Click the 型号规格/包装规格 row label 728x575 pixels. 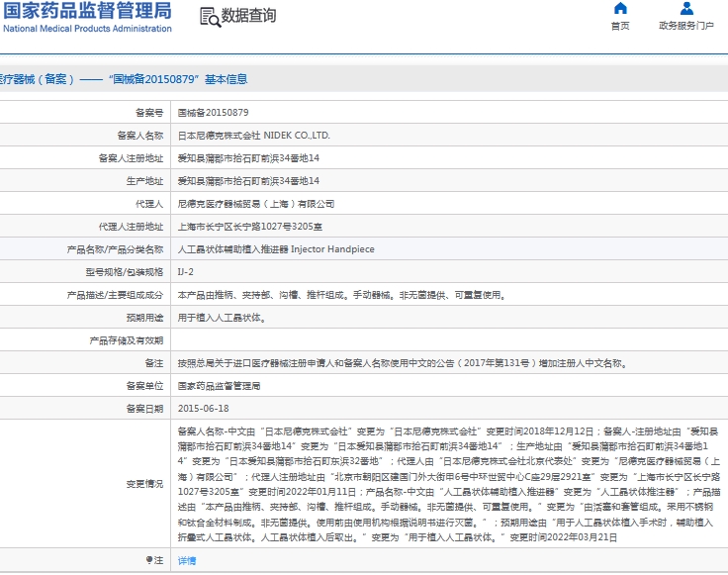(124, 272)
